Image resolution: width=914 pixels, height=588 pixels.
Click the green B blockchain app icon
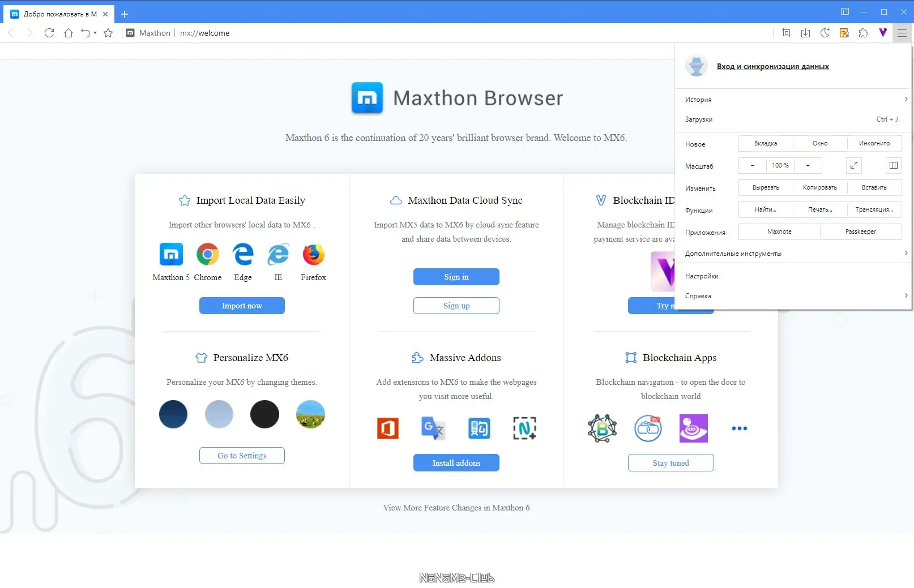click(602, 428)
